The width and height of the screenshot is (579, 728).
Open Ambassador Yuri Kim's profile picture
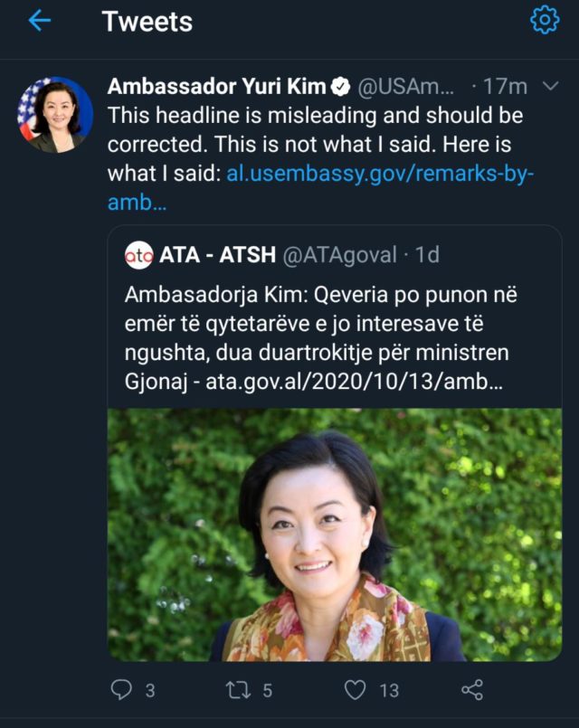click(x=55, y=115)
